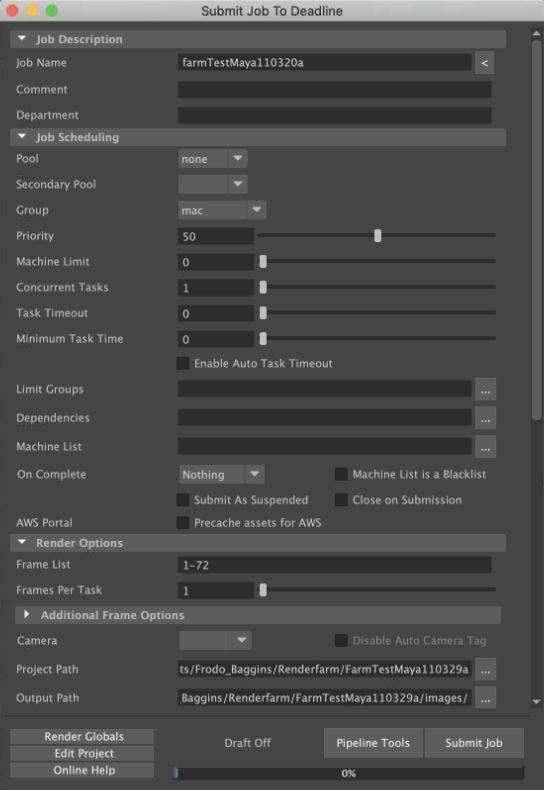Click the scrollbar up arrow
The image size is (544, 790).
(536, 34)
